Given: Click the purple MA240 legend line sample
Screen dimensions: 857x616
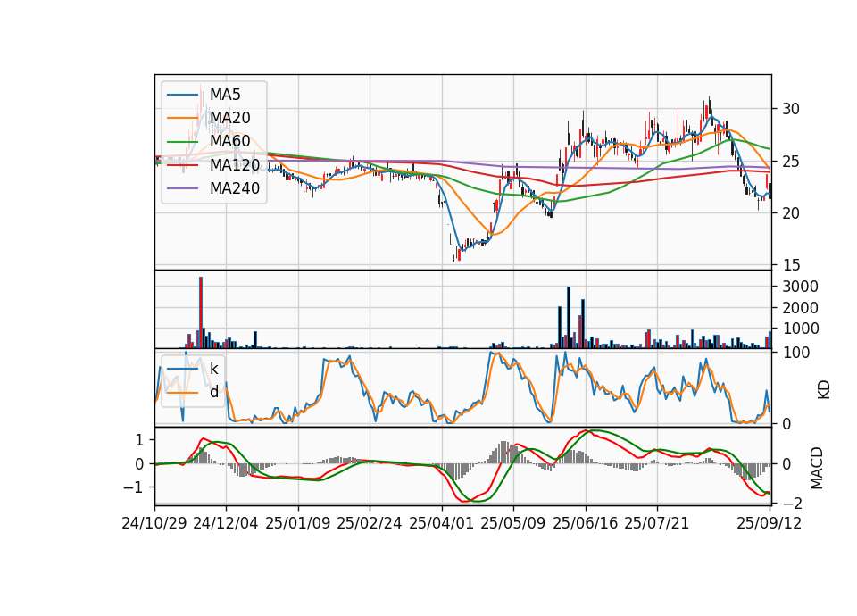Looking at the screenshot, I should pyautogui.click(x=182, y=188).
